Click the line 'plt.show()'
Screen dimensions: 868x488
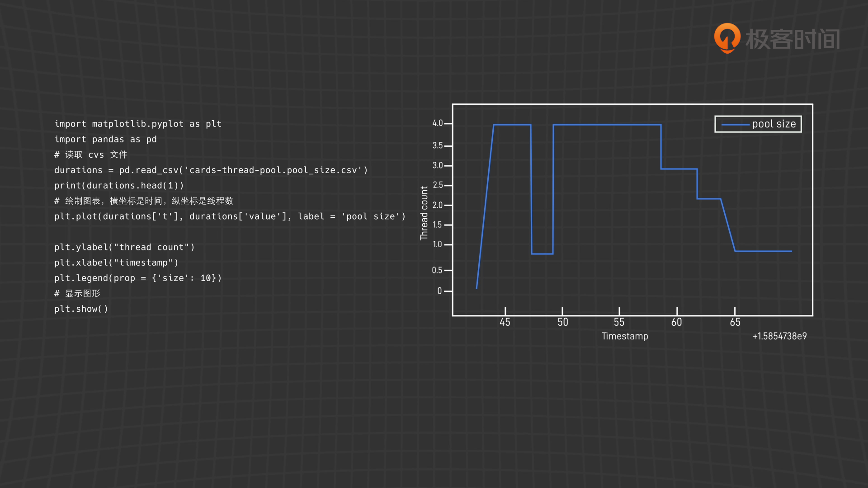click(81, 309)
